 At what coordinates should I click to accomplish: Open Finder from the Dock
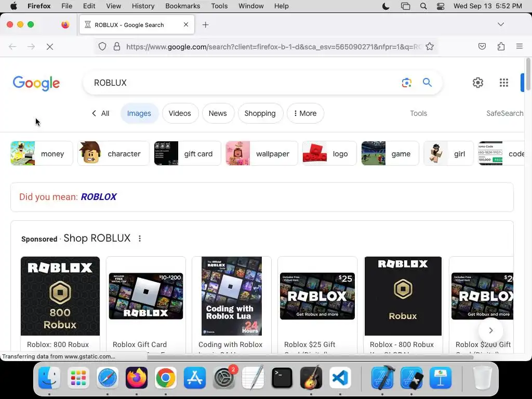[x=49, y=377]
